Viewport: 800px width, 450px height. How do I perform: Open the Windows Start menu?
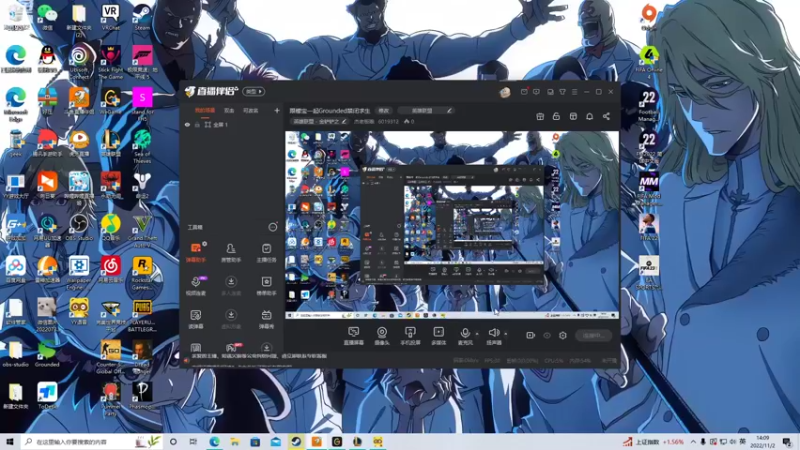[9, 442]
